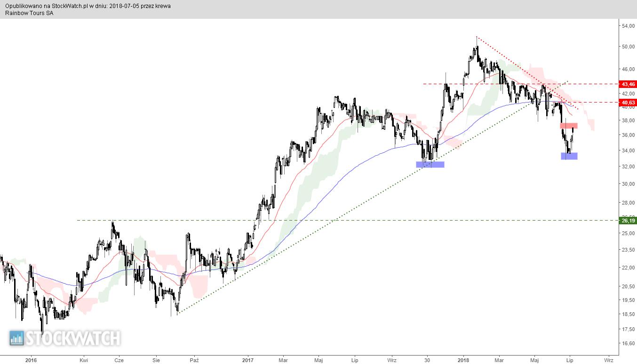Click the last Wrz label on time axis
This screenshot has height=364, width=637.
(x=608, y=361)
